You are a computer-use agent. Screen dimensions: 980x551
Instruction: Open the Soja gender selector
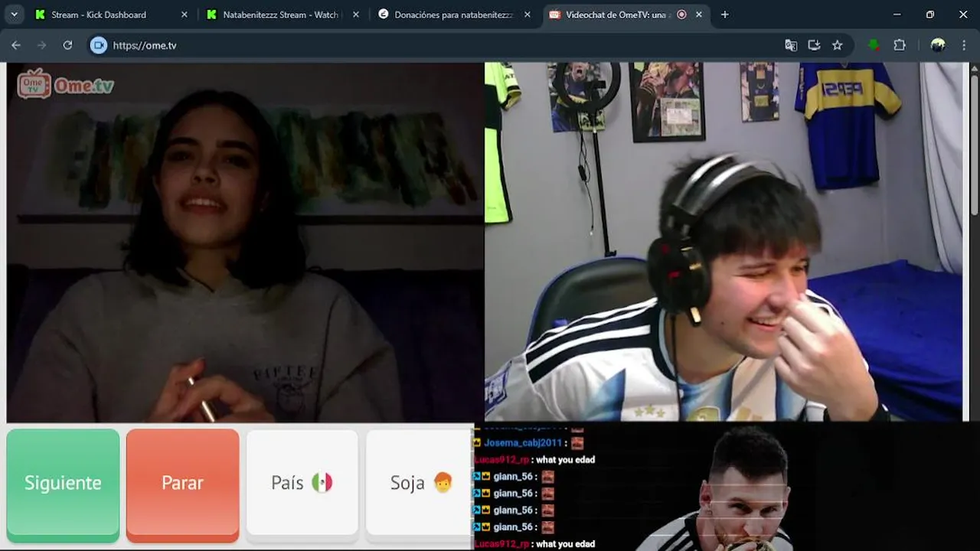(x=420, y=483)
